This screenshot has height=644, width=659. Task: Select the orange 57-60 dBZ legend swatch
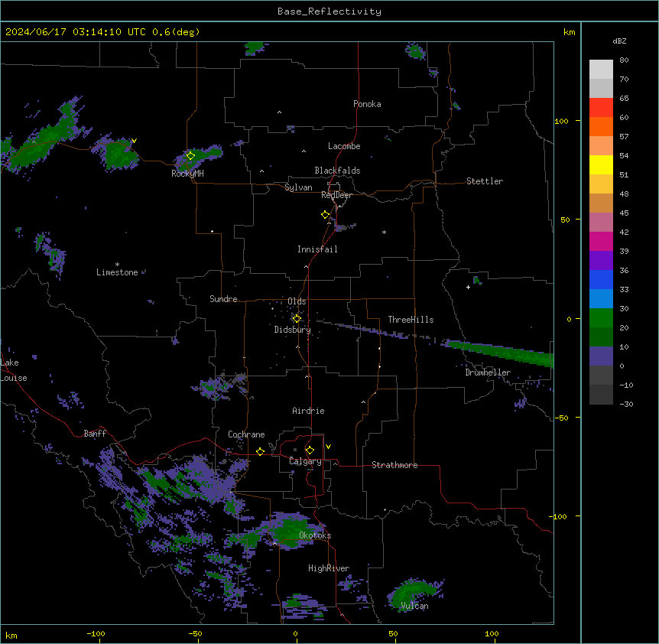tap(601, 126)
